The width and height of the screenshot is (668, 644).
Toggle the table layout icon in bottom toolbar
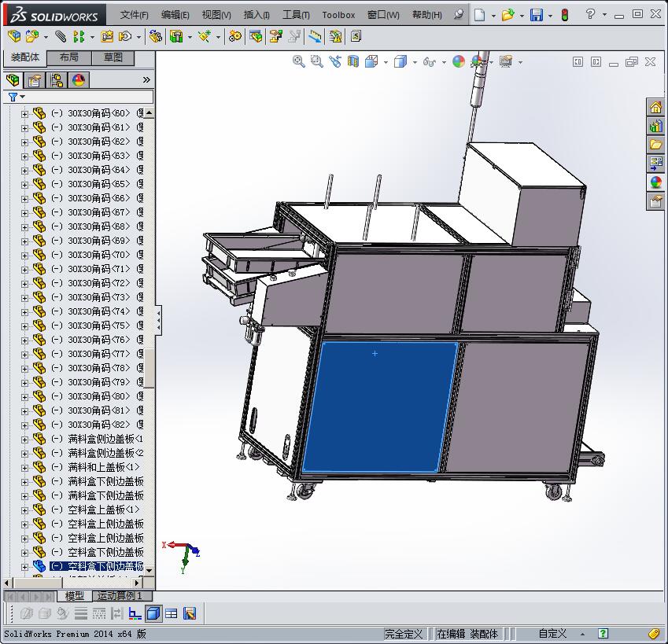pyautogui.click(x=172, y=613)
